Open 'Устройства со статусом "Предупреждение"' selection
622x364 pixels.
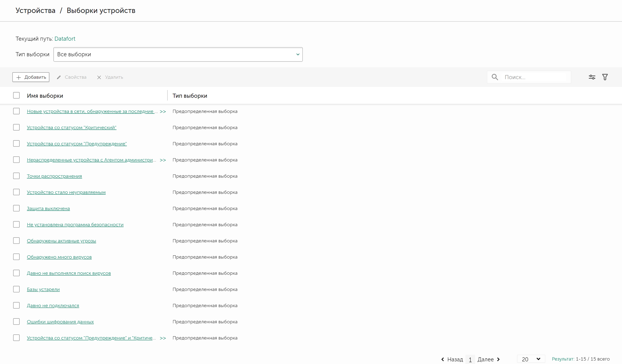(77, 144)
